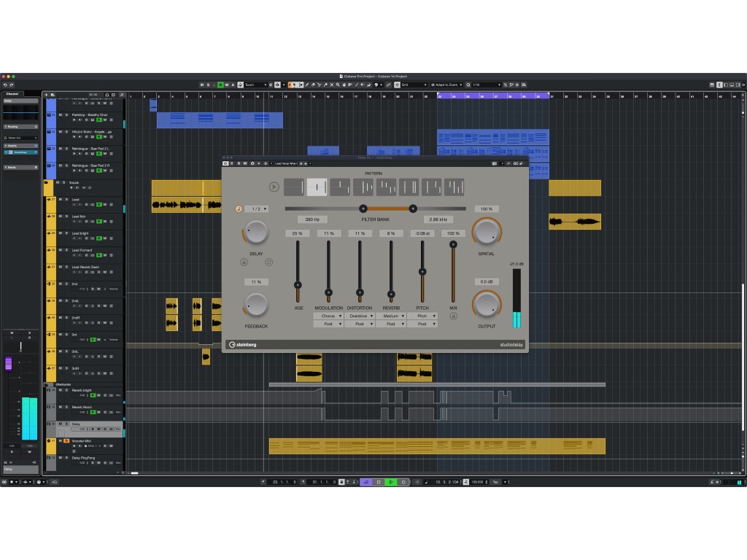Toggle the purple Cycle button in transport

pos(366,482)
